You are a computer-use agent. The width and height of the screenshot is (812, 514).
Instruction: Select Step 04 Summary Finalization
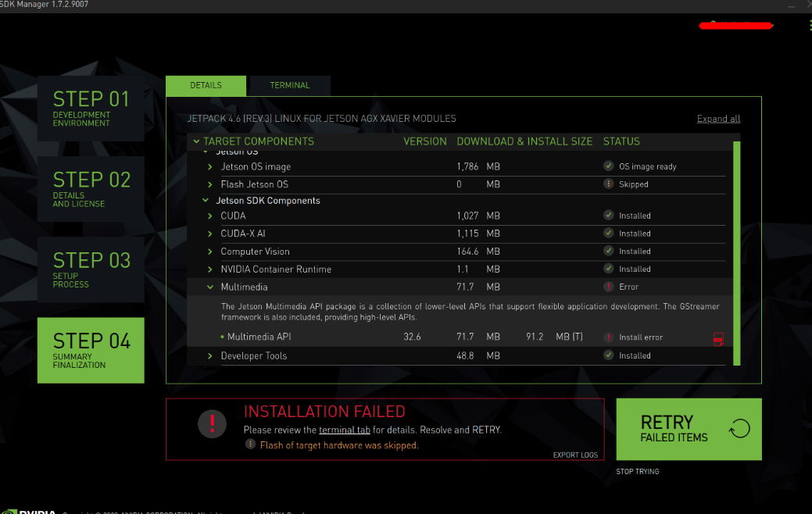point(91,351)
